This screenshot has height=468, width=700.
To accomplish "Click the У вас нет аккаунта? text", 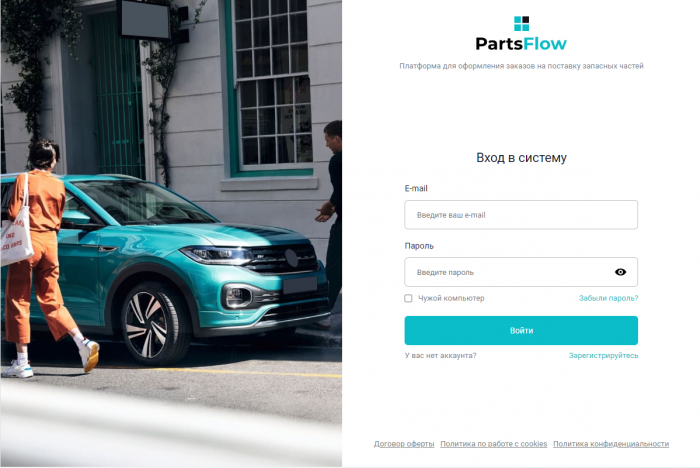I will coord(440,355).
